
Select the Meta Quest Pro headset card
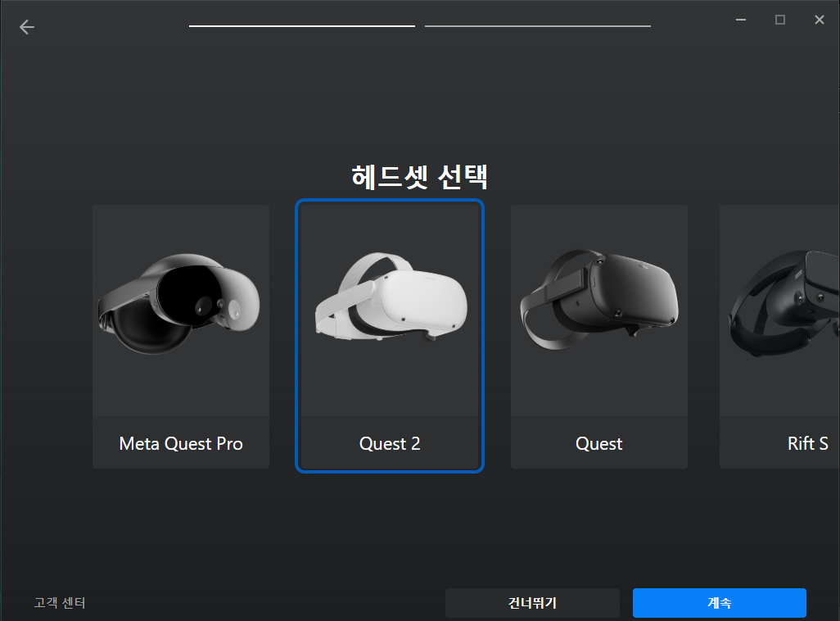tap(181, 336)
